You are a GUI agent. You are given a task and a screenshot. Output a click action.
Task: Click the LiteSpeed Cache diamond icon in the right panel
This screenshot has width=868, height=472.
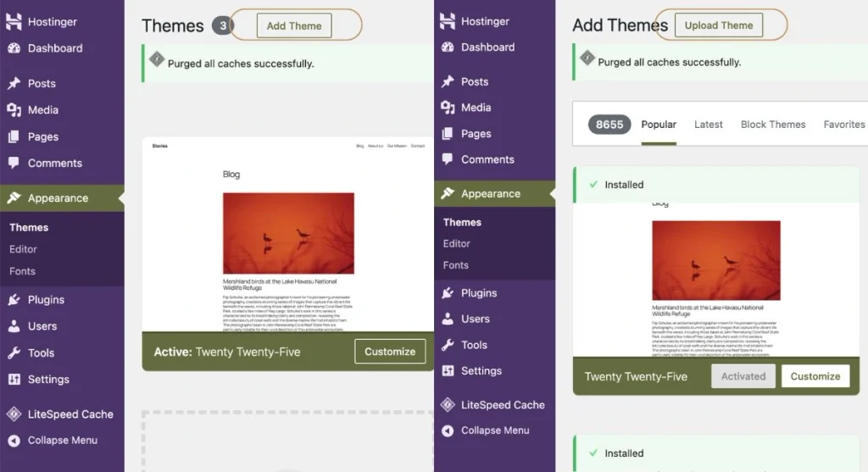click(x=448, y=404)
